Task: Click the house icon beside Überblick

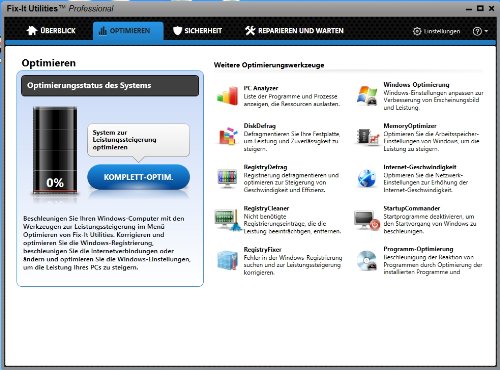Action: [x=32, y=30]
